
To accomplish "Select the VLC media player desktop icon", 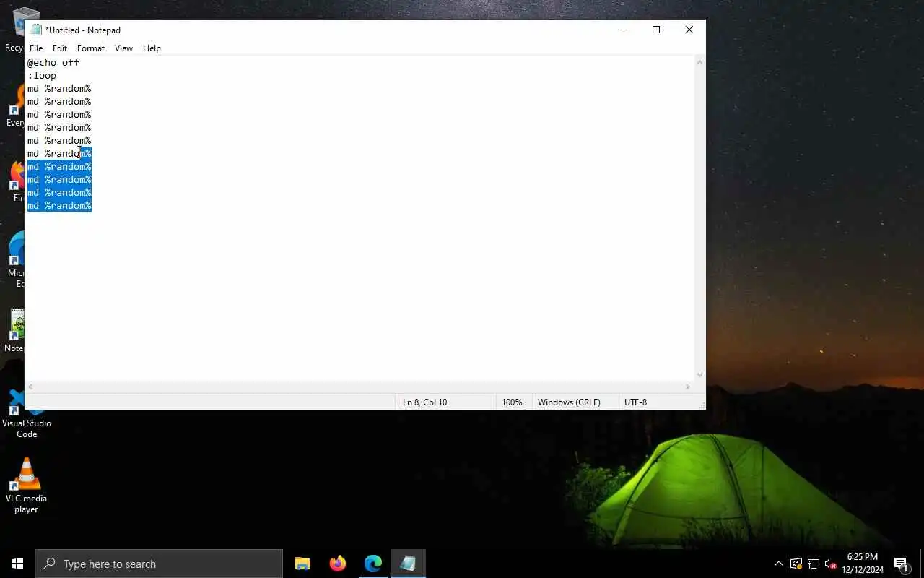I will click(x=26, y=486).
